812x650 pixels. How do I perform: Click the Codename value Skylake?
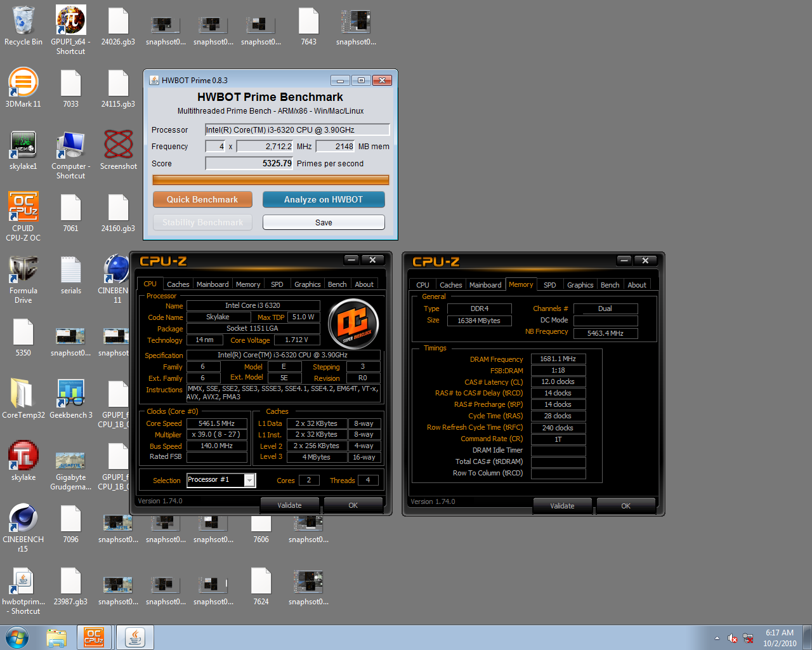(218, 317)
